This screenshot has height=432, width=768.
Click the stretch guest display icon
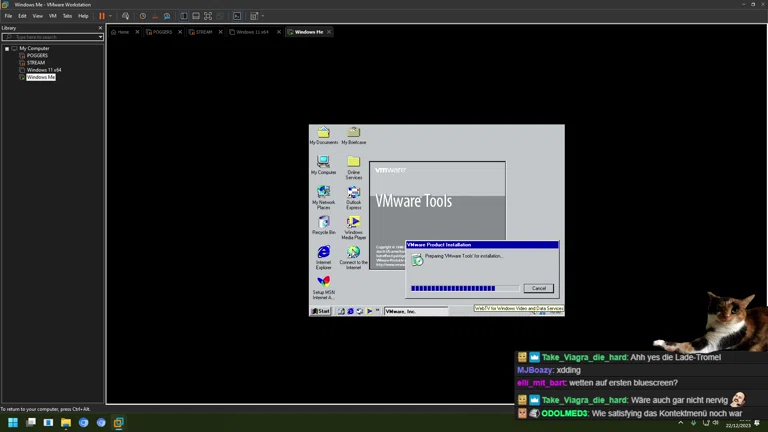click(x=254, y=16)
